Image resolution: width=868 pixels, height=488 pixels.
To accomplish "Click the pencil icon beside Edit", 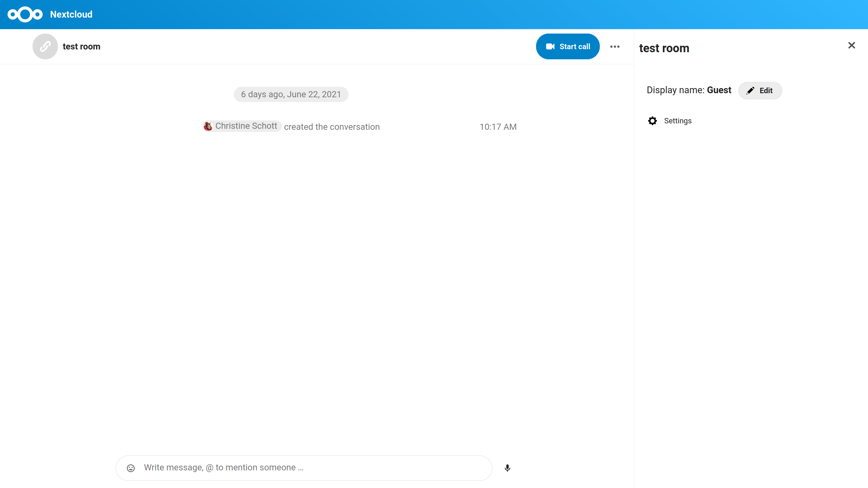I will 750,90.
